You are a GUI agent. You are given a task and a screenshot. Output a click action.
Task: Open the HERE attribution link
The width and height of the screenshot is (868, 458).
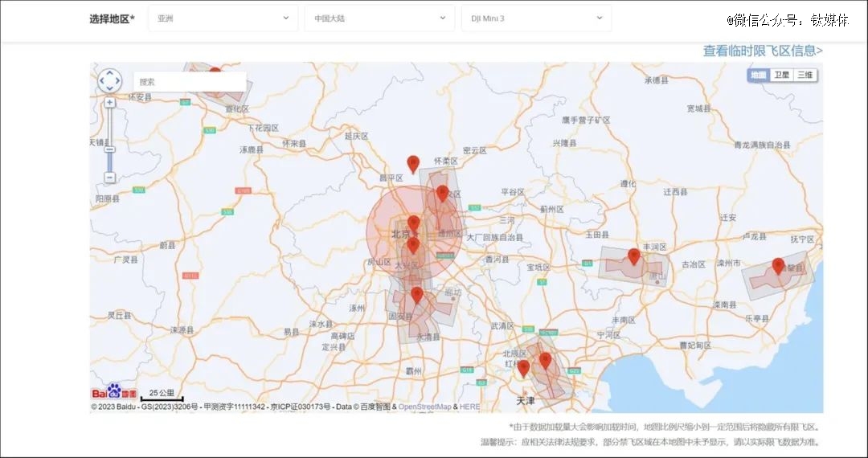pyautogui.click(x=469, y=407)
